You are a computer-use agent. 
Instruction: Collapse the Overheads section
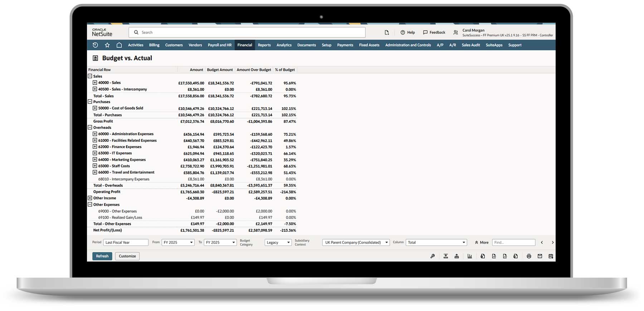coord(90,127)
